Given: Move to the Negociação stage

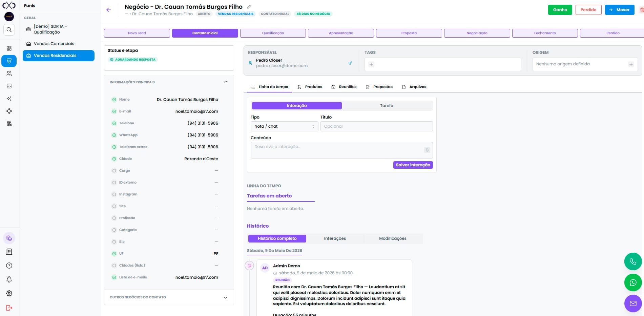Looking at the screenshot, I should point(477,33).
